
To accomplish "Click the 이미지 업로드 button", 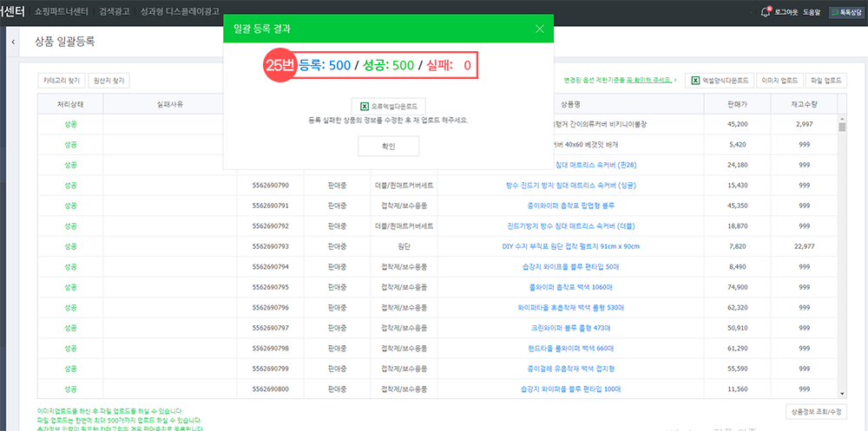I will click(x=779, y=81).
